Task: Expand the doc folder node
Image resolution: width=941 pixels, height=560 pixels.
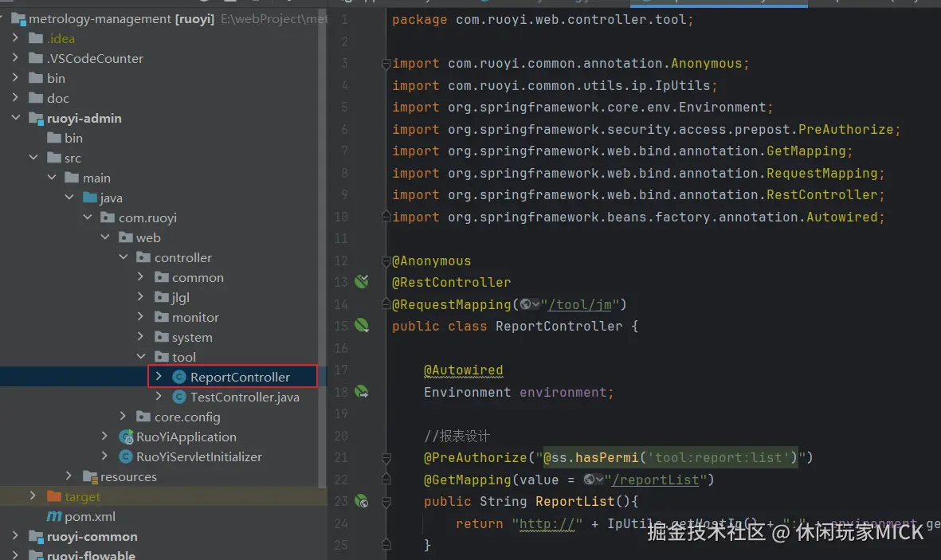Action: tap(15, 97)
